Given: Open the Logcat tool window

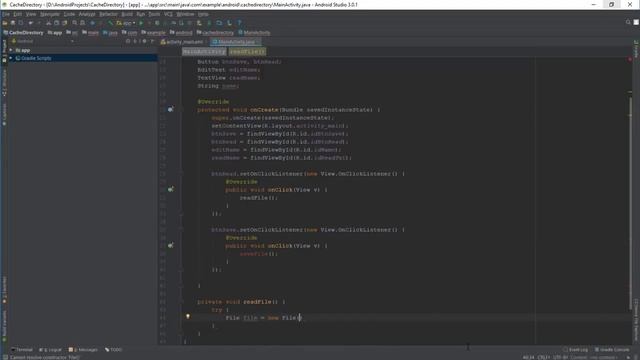Looking at the screenshot, I should click(x=50, y=350).
